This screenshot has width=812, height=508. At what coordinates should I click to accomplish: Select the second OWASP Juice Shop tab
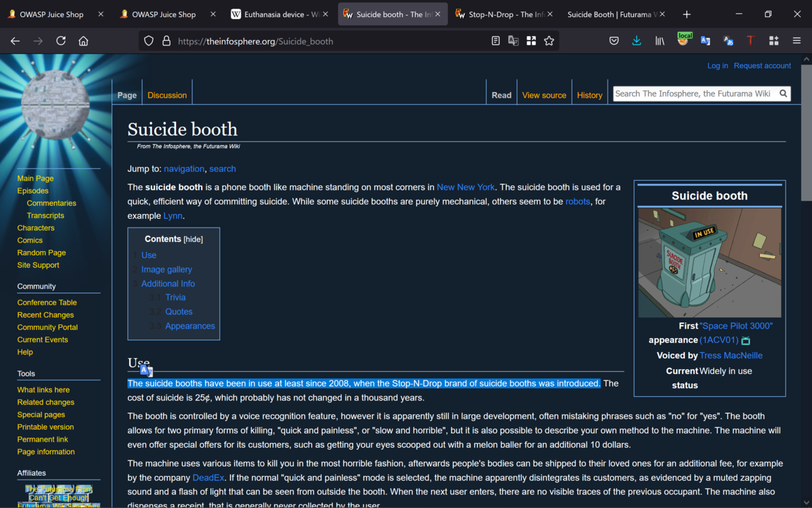click(167, 14)
